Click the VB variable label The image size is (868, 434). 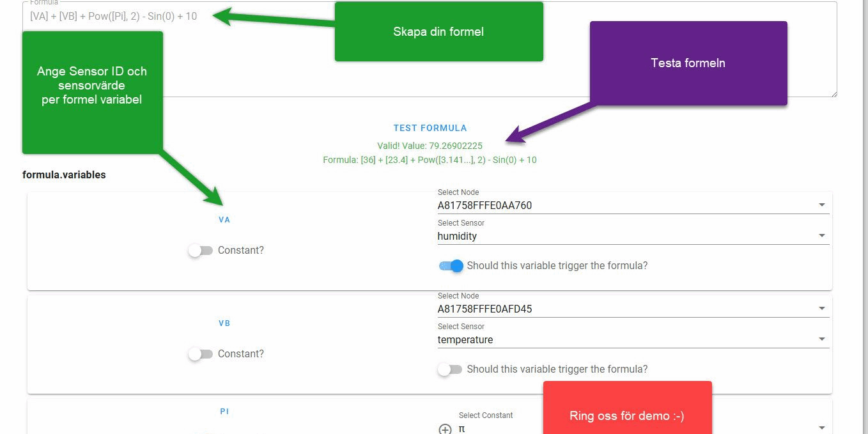coord(224,323)
